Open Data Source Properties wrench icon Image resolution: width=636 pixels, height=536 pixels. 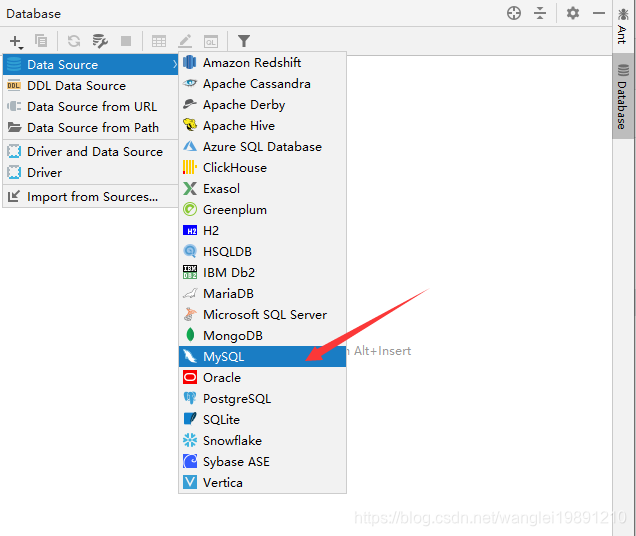pyautogui.click(x=100, y=41)
